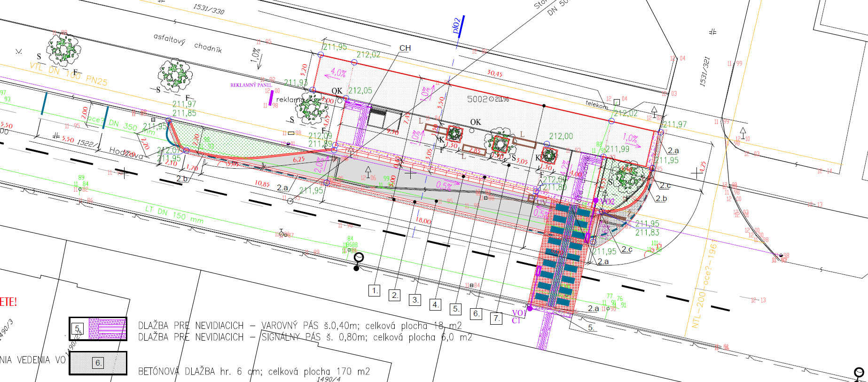868x382 pixels.
Task: Click the orange VTL DN 100 PN25 pipeline label
Action: tap(68, 74)
